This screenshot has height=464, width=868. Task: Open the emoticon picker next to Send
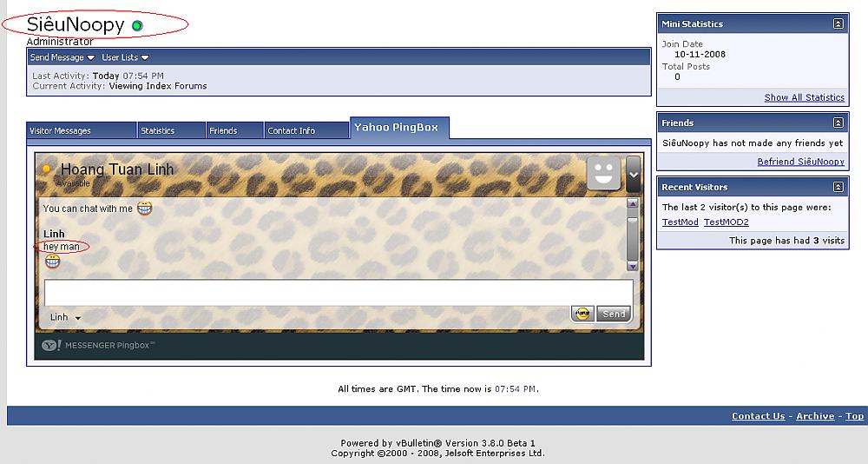tap(582, 314)
